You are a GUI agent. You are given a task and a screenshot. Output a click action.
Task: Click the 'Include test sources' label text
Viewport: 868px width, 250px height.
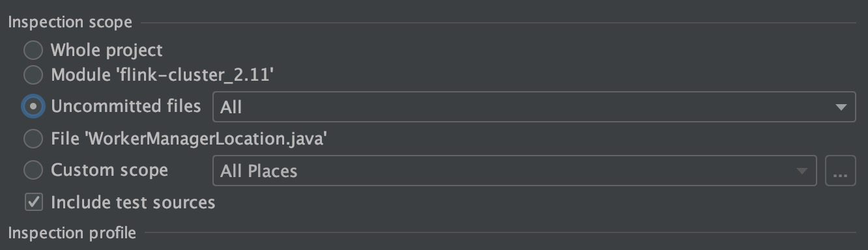point(133,202)
